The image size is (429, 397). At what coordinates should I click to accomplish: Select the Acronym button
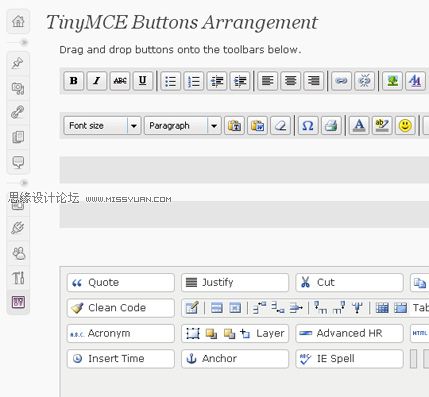[121, 333]
